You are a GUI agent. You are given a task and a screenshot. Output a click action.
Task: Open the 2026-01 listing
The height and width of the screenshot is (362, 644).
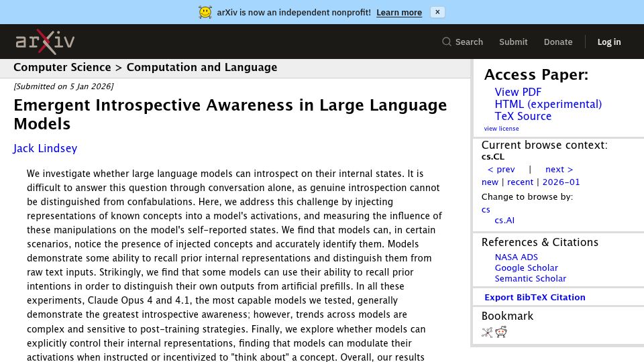coord(561,182)
